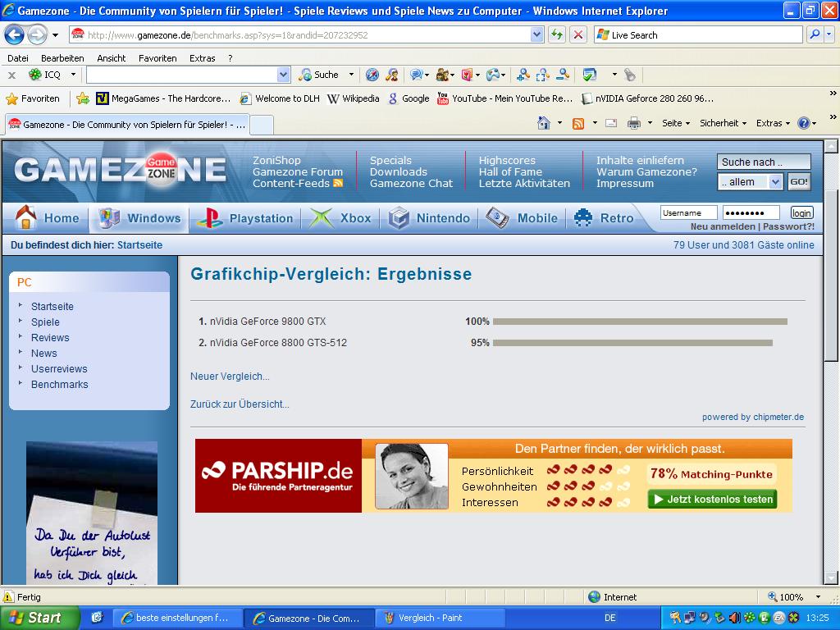The width and height of the screenshot is (840, 630).
Task: Open the Favoriten star button
Action: [x=33, y=98]
